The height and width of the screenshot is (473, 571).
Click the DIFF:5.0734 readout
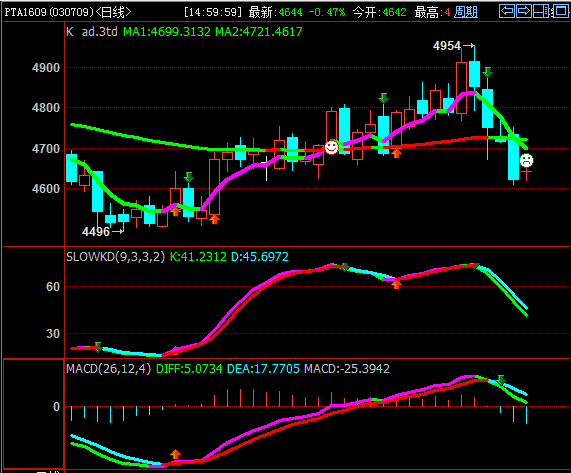[x=189, y=369]
